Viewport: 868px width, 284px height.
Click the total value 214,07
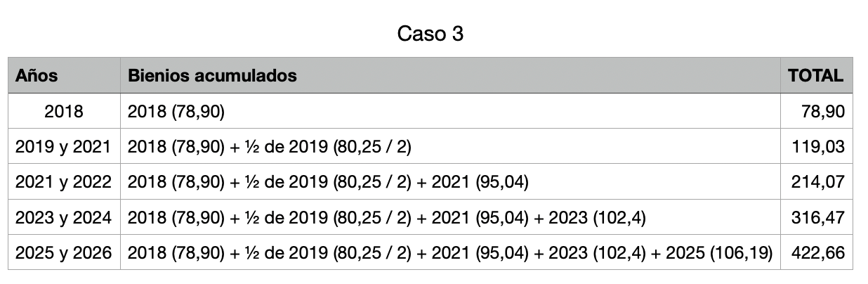(818, 182)
